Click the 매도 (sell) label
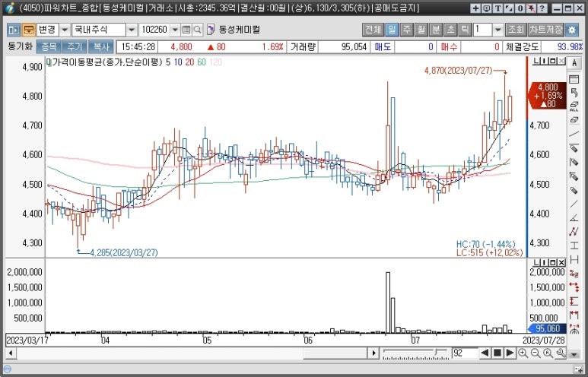This screenshot has width=588, height=377. tap(383, 47)
